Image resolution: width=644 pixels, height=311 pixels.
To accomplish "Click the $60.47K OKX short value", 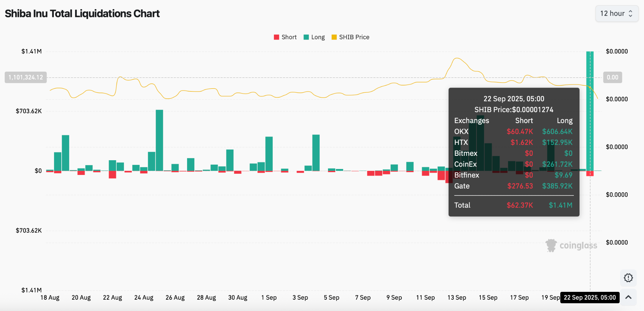I will tap(520, 131).
